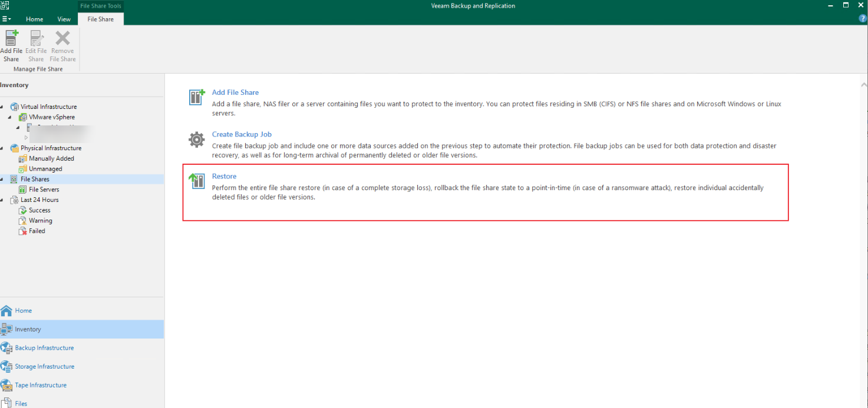Collapse the Last 24 Hours node
The width and height of the screenshot is (868, 408).
click(2, 200)
